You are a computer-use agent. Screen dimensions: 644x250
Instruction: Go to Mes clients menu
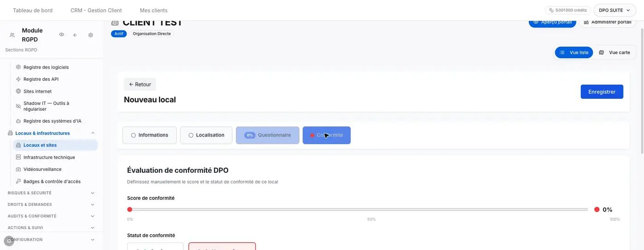pos(154,10)
